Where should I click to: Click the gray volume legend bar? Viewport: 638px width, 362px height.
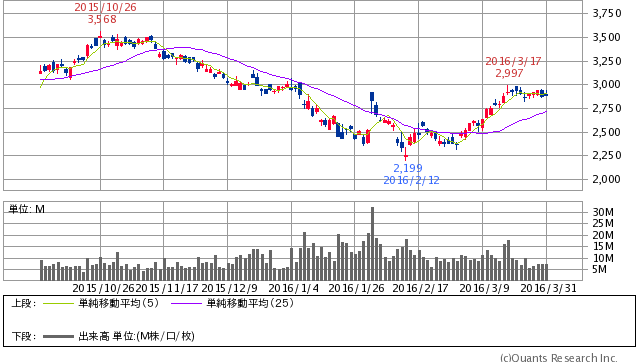(x=58, y=336)
